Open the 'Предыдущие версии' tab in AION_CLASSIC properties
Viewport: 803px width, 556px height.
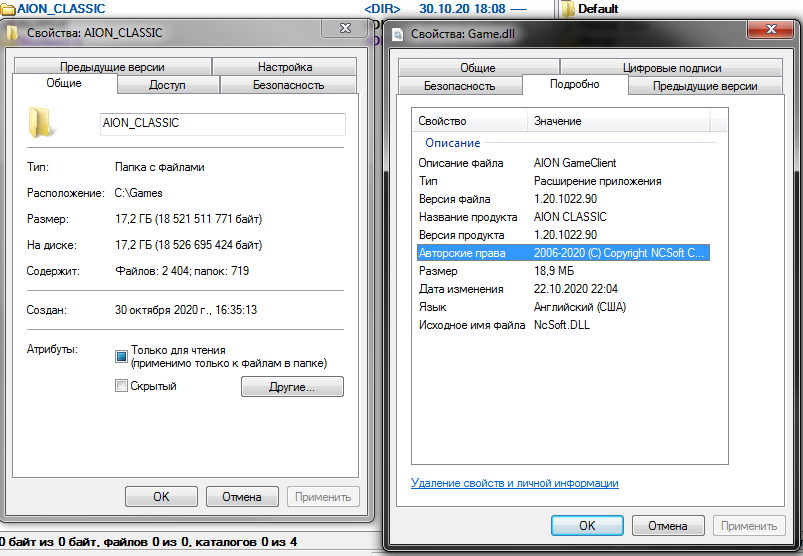112,67
